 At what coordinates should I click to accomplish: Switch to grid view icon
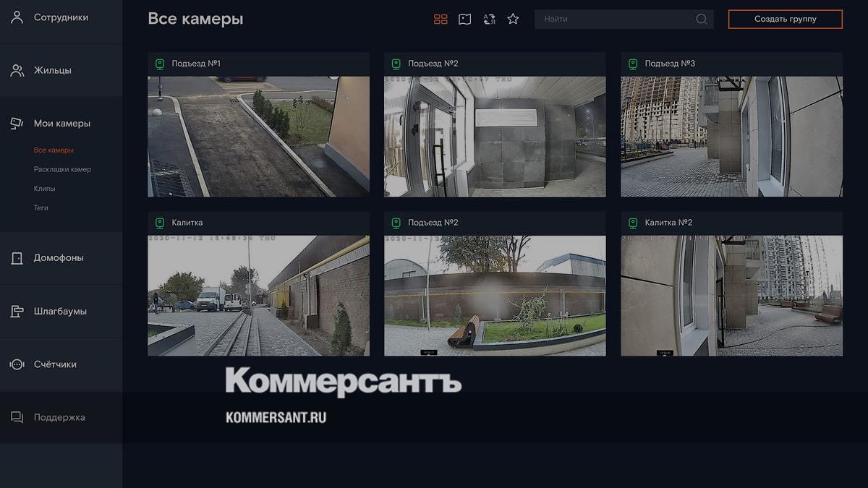[441, 20]
